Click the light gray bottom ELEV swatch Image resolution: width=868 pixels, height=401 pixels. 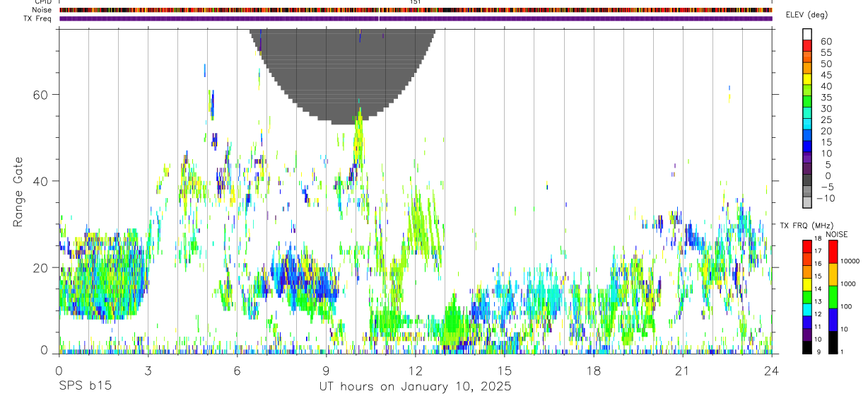point(807,202)
